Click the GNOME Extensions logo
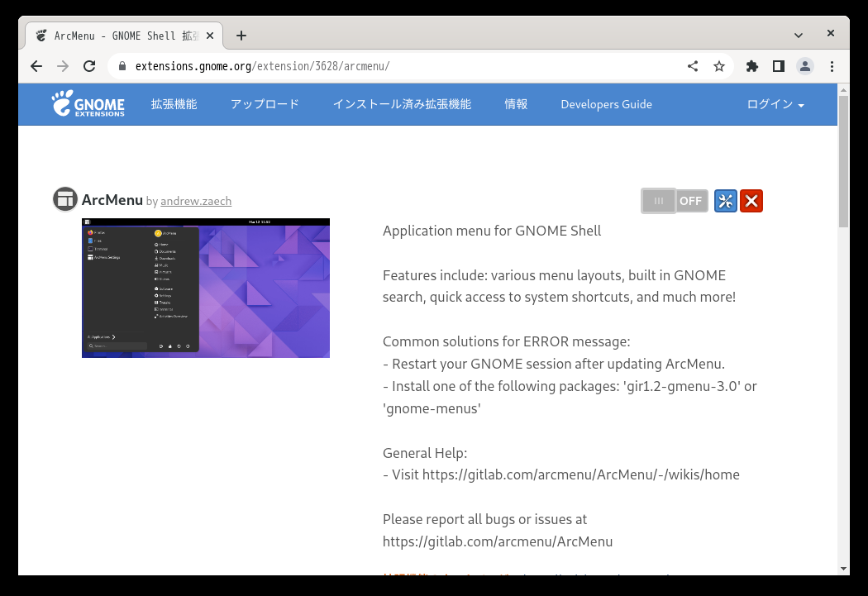This screenshot has height=596, width=868. [x=88, y=103]
